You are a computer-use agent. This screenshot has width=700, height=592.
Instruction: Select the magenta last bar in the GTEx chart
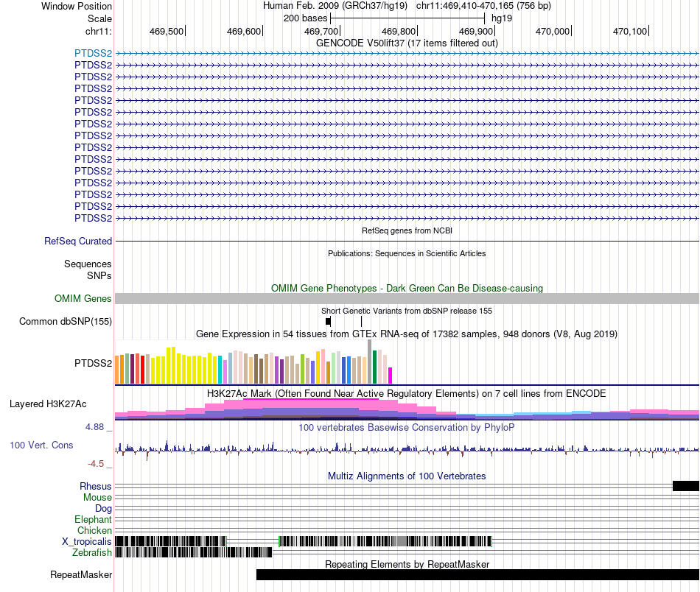click(391, 376)
